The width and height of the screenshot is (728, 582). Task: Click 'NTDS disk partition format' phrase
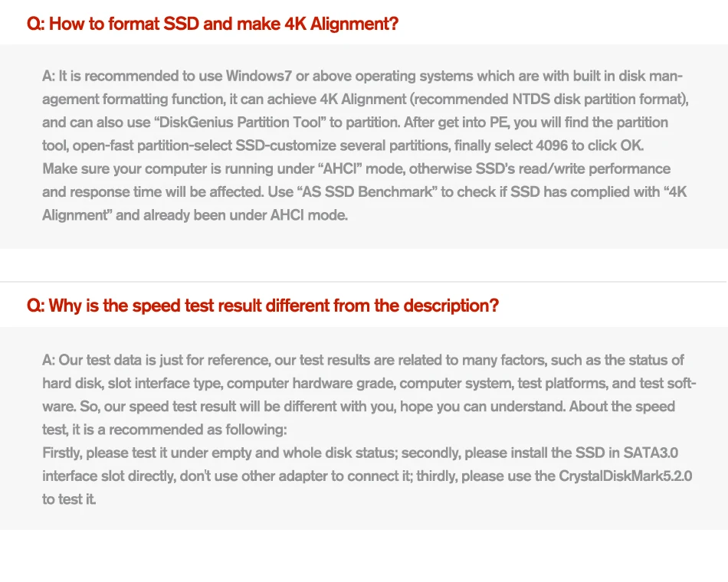click(597, 100)
